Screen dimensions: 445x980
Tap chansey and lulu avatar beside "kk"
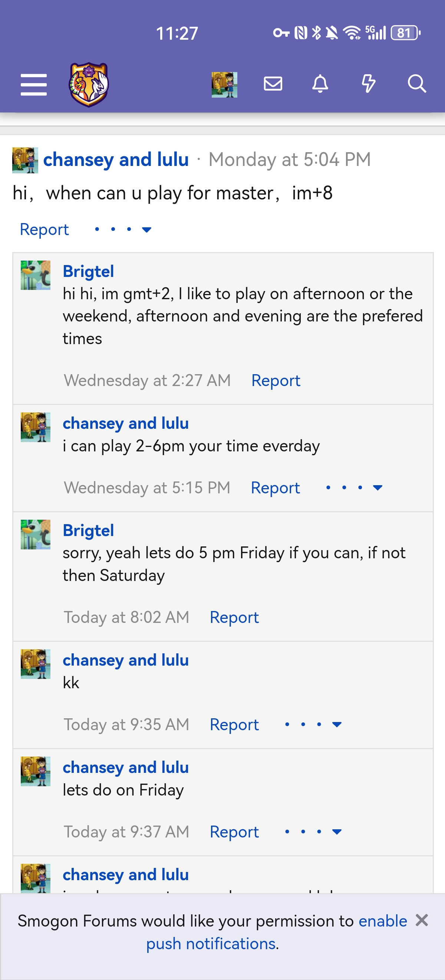coord(35,664)
